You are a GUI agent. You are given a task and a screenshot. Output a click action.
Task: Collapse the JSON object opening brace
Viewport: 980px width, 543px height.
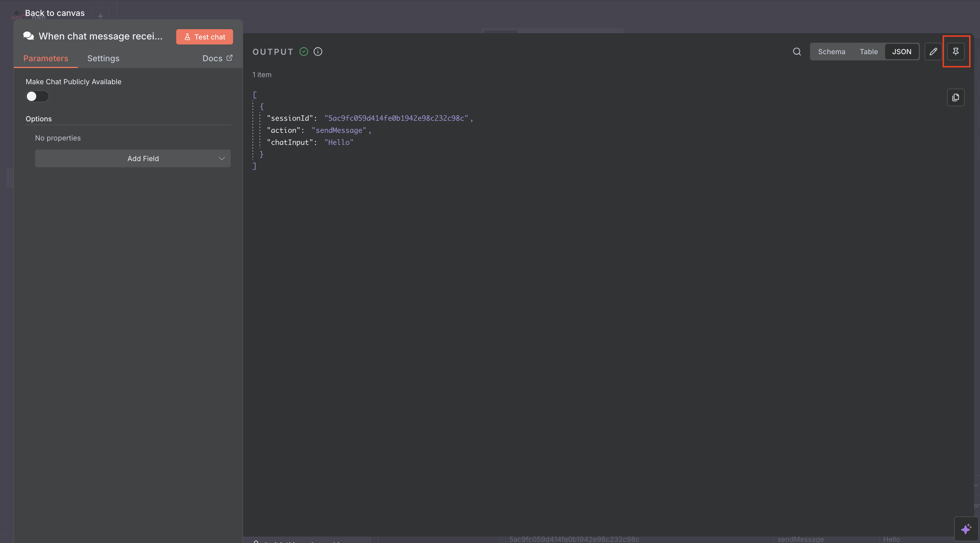[262, 107]
